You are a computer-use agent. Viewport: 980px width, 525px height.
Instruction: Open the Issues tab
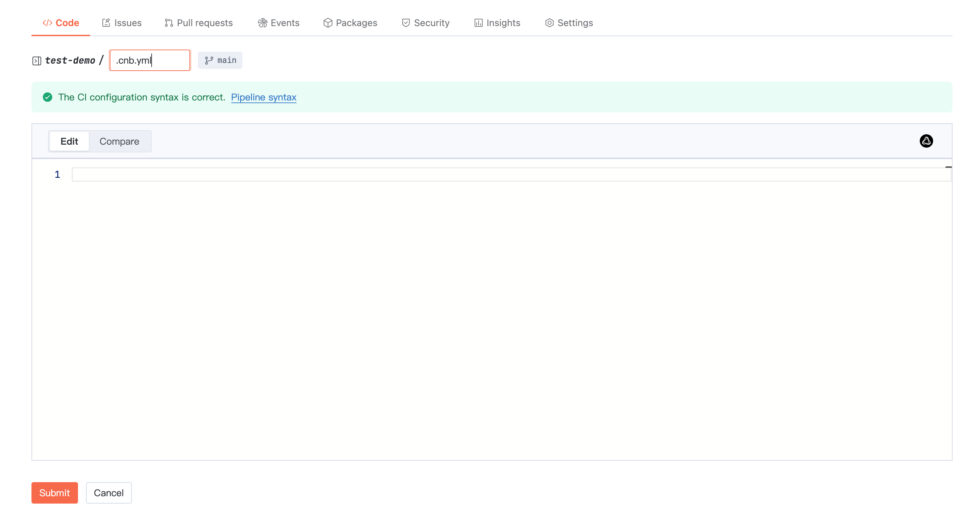coord(122,23)
